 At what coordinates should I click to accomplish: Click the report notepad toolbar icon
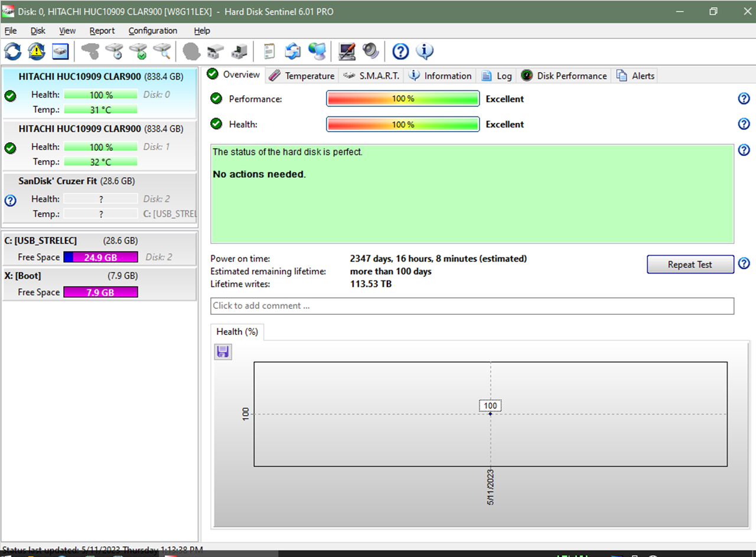coord(269,52)
